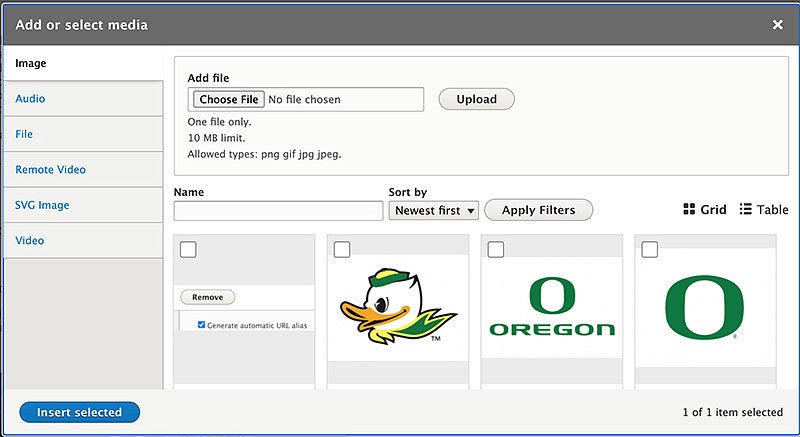Image resolution: width=800 pixels, height=437 pixels.
Task: Switch to the Grid view
Action: click(705, 210)
